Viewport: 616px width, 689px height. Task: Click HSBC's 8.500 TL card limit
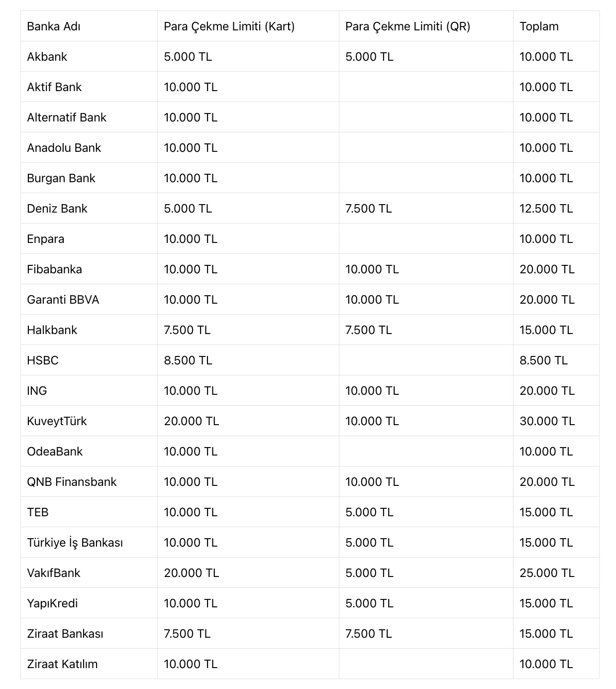[188, 360]
